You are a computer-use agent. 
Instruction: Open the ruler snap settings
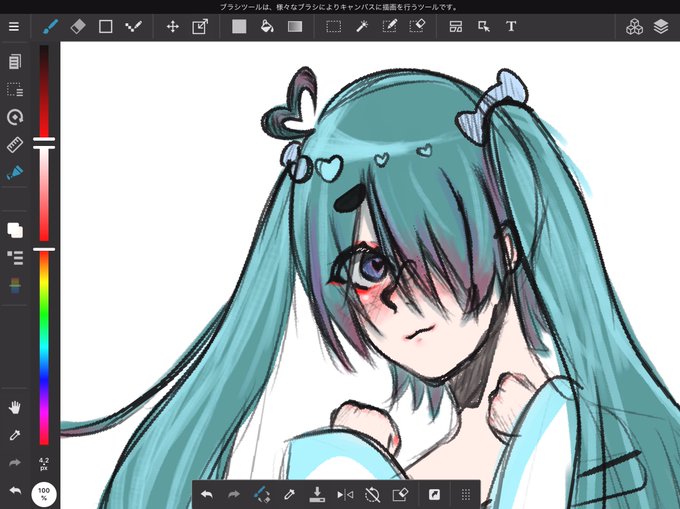point(15,145)
